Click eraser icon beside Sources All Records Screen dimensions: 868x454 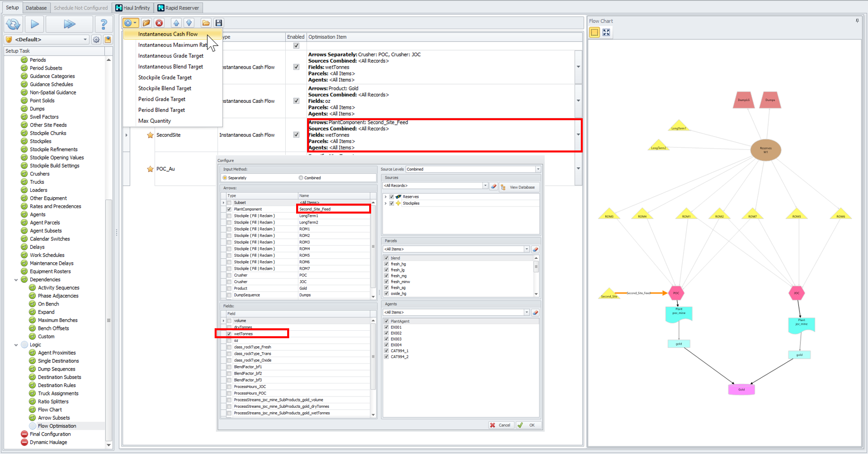pyautogui.click(x=493, y=186)
